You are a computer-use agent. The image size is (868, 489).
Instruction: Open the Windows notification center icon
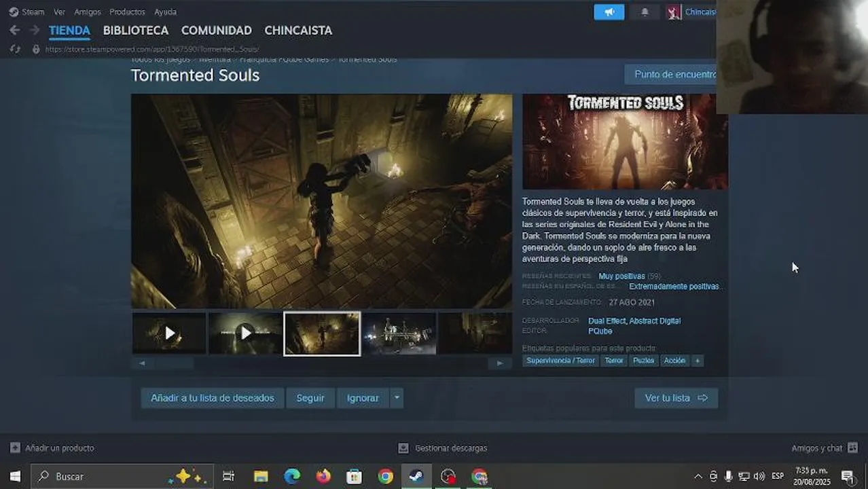pos(847,476)
